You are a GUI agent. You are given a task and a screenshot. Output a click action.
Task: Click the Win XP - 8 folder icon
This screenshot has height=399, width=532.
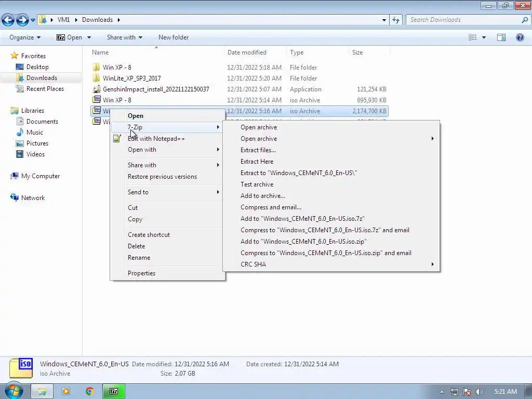pyautogui.click(x=97, y=67)
